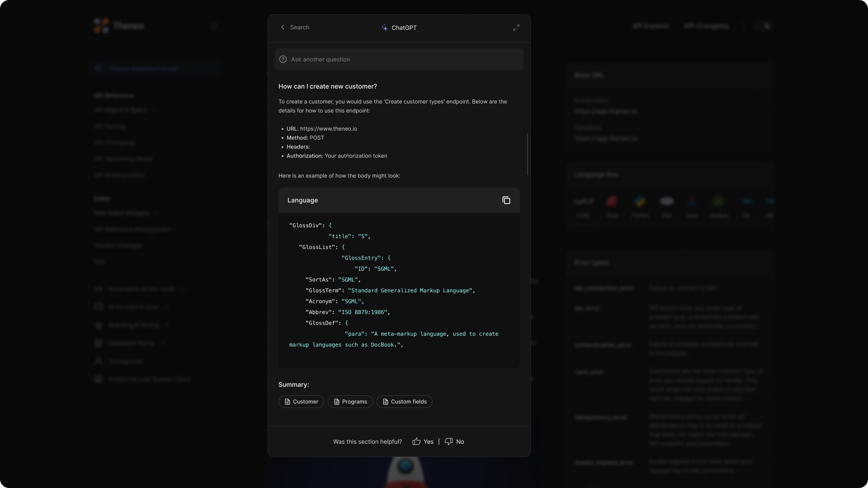Click document icon on Customer chip
Image resolution: width=868 pixels, height=488 pixels.
pyautogui.click(x=287, y=402)
